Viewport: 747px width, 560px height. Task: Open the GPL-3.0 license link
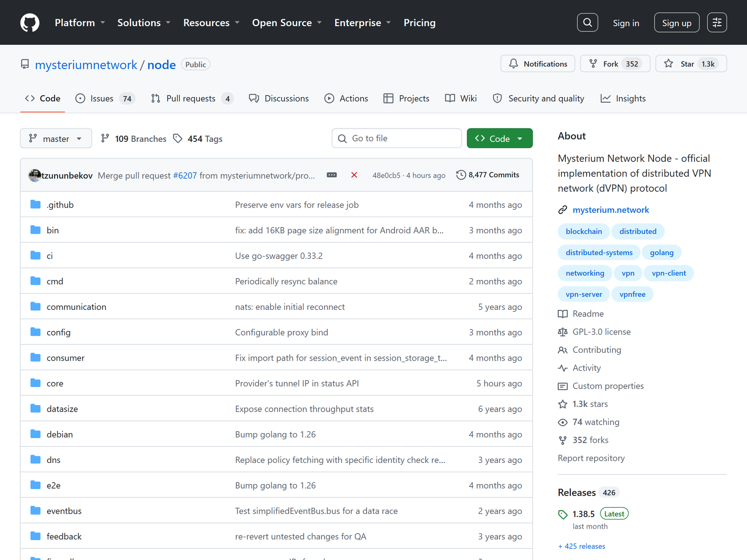[602, 332]
